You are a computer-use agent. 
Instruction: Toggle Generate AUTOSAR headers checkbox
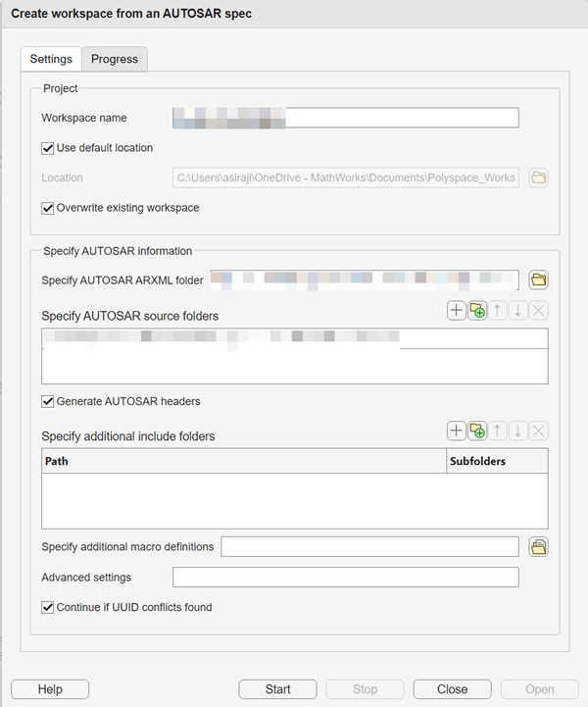[x=48, y=401]
